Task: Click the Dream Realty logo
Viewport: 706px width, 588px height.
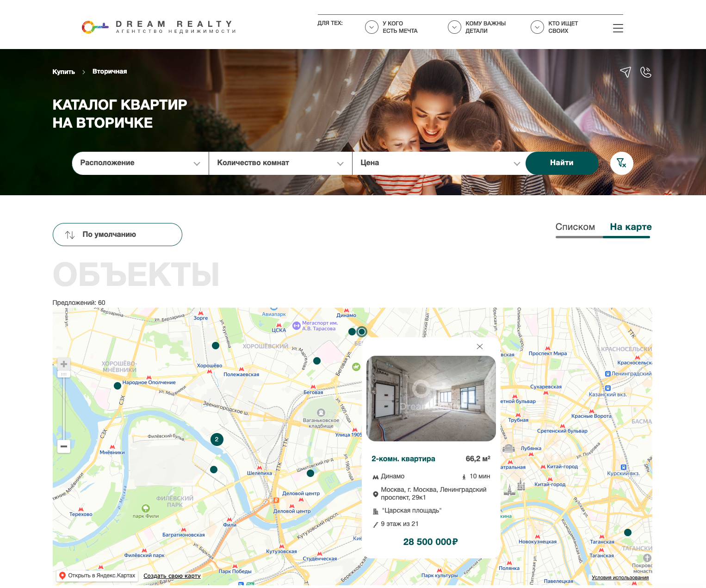Action: click(159, 27)
